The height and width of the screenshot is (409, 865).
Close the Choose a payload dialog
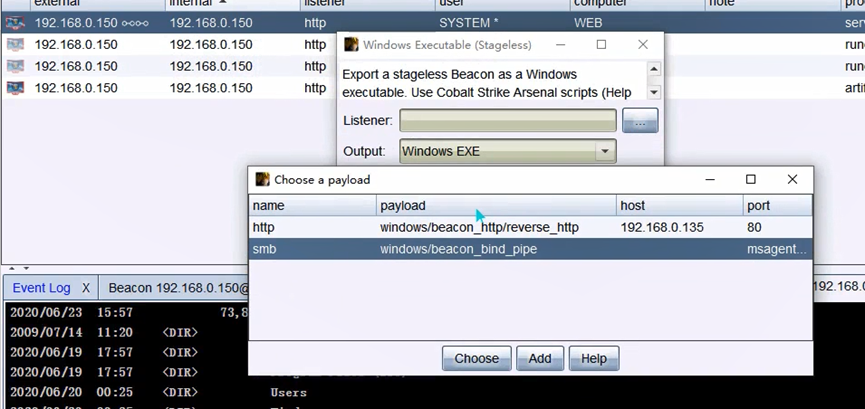[792, 179]
